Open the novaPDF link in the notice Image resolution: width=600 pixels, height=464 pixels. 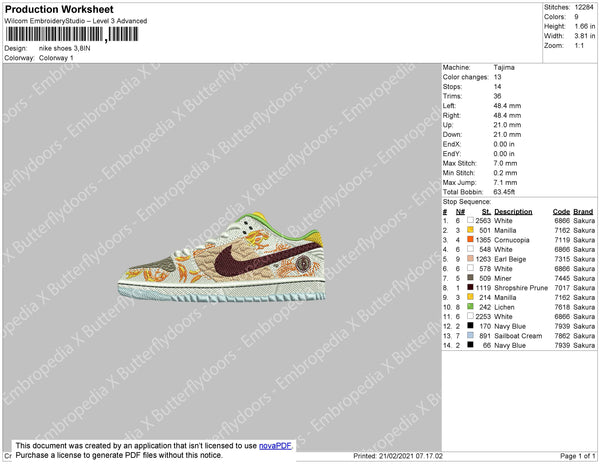(x=275, y=446)
